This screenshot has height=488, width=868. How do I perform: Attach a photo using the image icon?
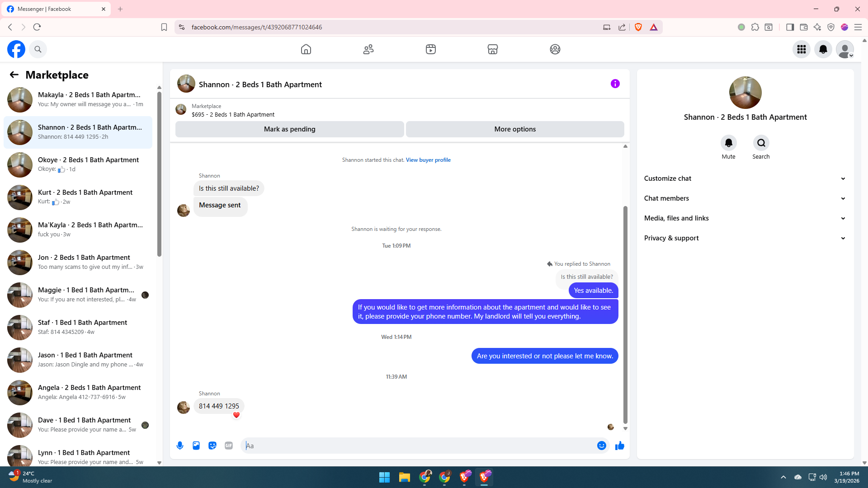pyautogui.click(x=196, y=446)
